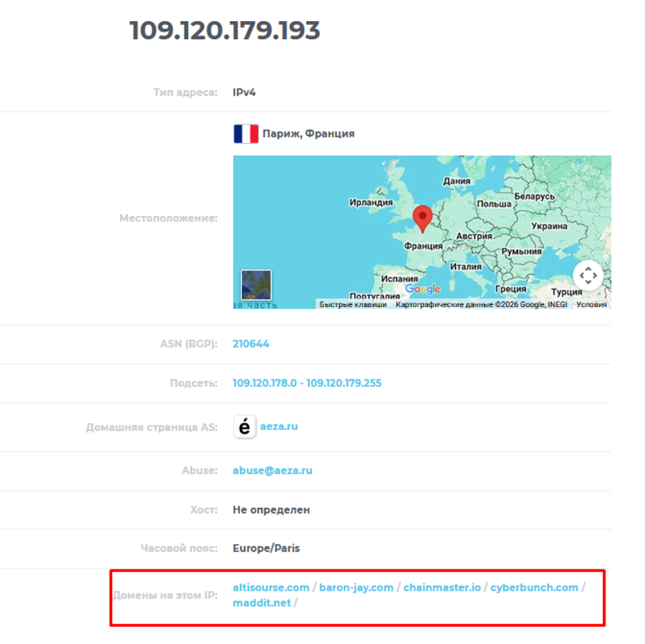Open the baron-jay.com domain link
The image size is (645, 644).
tap(356, 587)
